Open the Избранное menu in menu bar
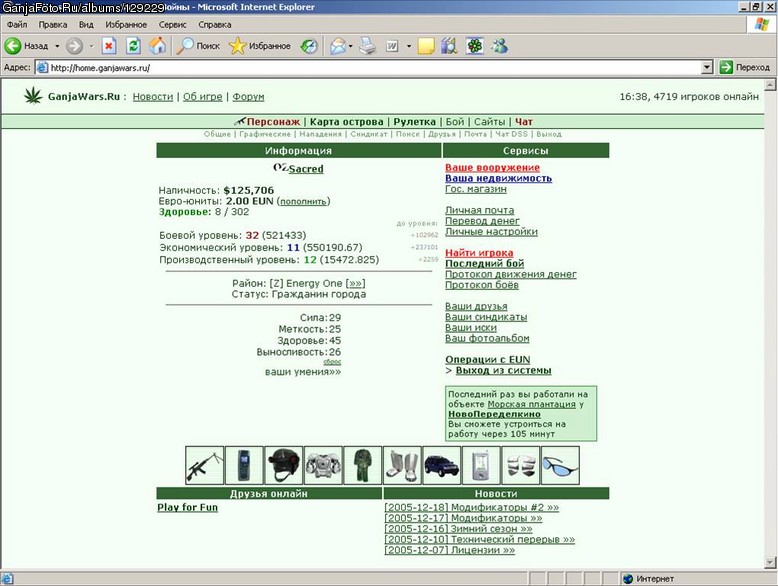Screen dimensions: 778x586 (x=126, y=24)
